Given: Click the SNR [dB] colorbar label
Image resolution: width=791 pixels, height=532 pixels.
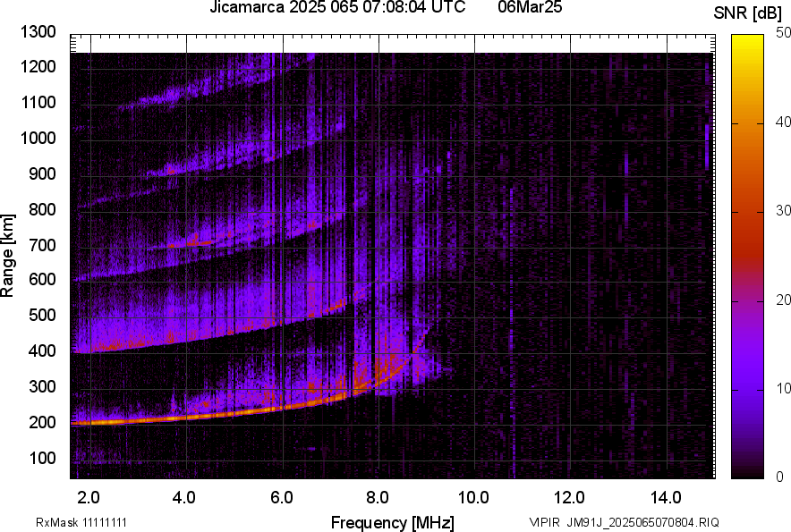Looking at the screenshot, I should coord(748,13).
